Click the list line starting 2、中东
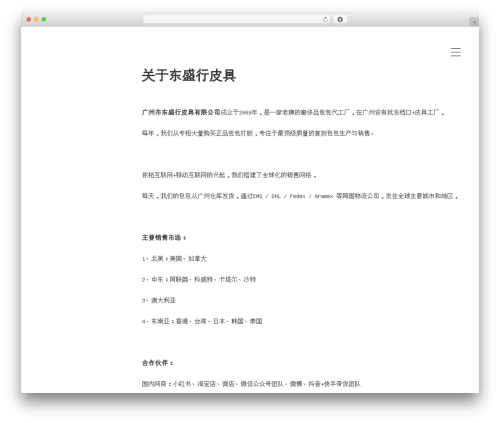 coord(199,279)
